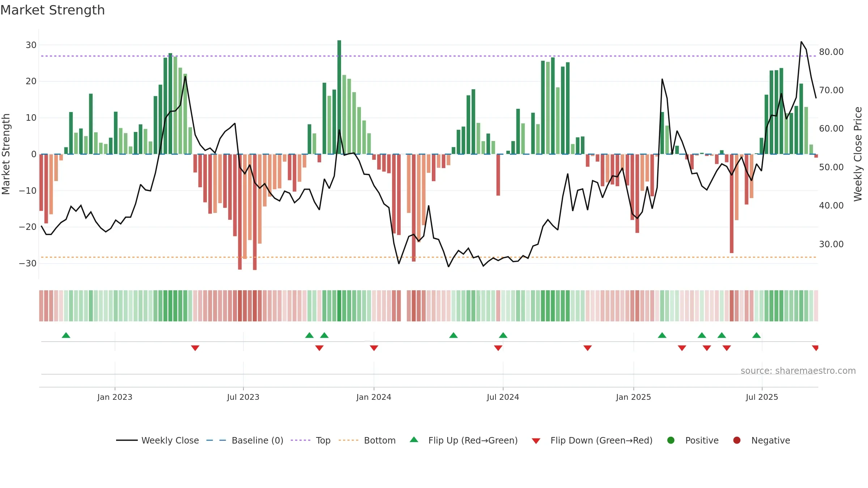Click the Jul 2023 x-axis label
The height and width of the screenshot is (488, 868).
click(x=243, y=397)
